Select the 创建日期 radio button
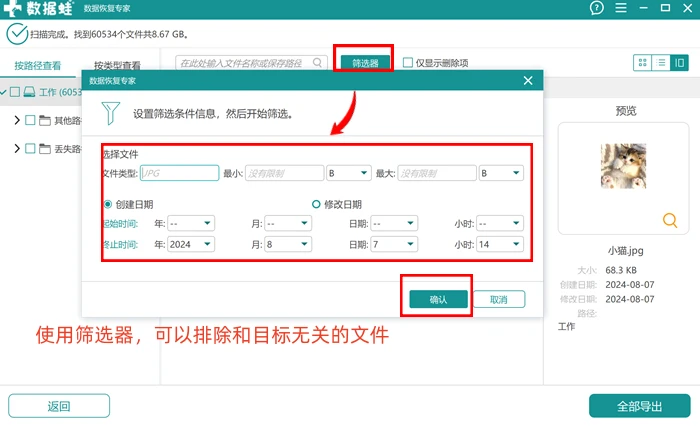 pos(108,204)
